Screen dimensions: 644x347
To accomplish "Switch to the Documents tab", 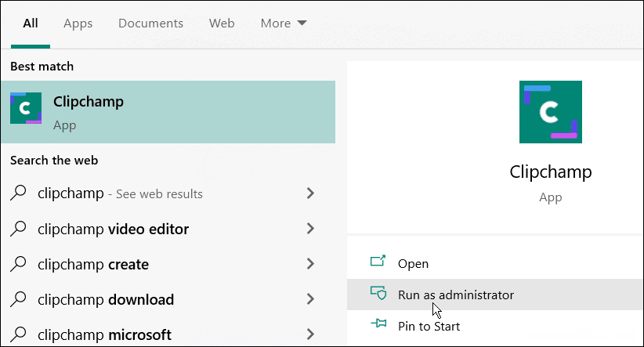I will [150, 23].
